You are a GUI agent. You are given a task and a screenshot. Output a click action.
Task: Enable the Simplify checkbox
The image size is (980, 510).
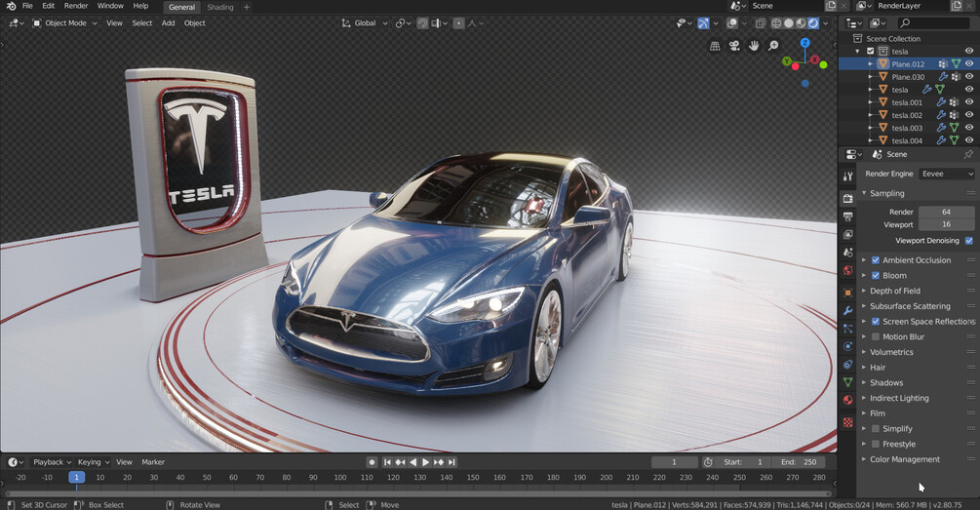[x=876, y=429]
